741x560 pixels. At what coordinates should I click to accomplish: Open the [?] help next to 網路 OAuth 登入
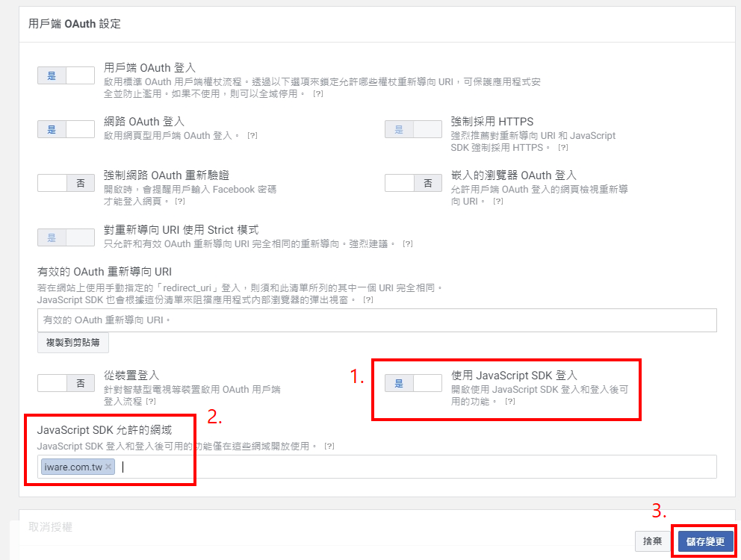(252, 136)
